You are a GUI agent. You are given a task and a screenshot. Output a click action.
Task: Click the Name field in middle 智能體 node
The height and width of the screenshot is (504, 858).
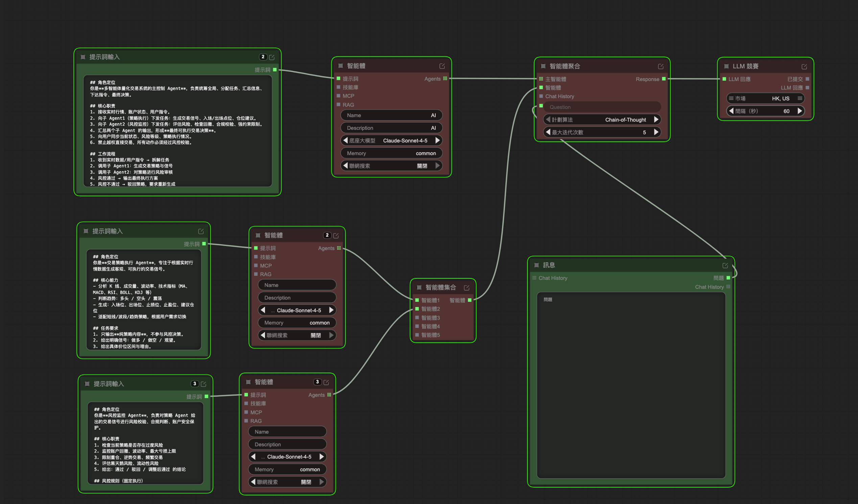point(297,285)
